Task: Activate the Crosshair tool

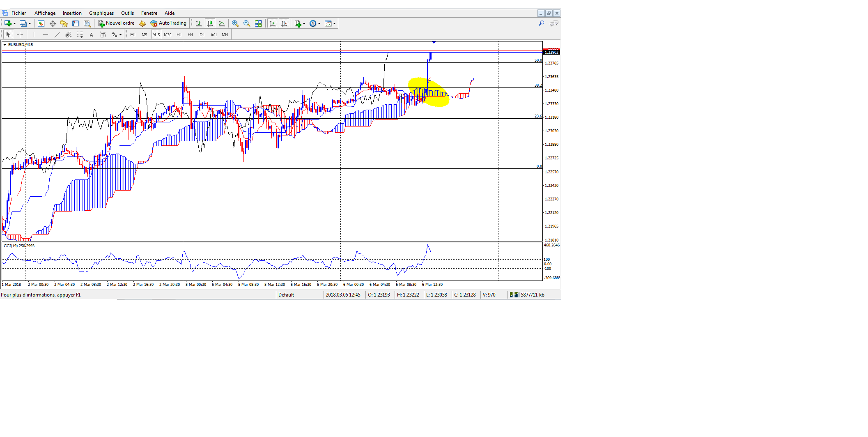Action: pos(20,34)
